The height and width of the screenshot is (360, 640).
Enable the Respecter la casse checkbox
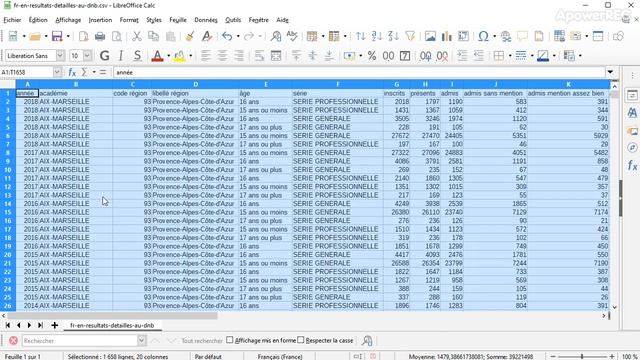[x=301, y=340]
